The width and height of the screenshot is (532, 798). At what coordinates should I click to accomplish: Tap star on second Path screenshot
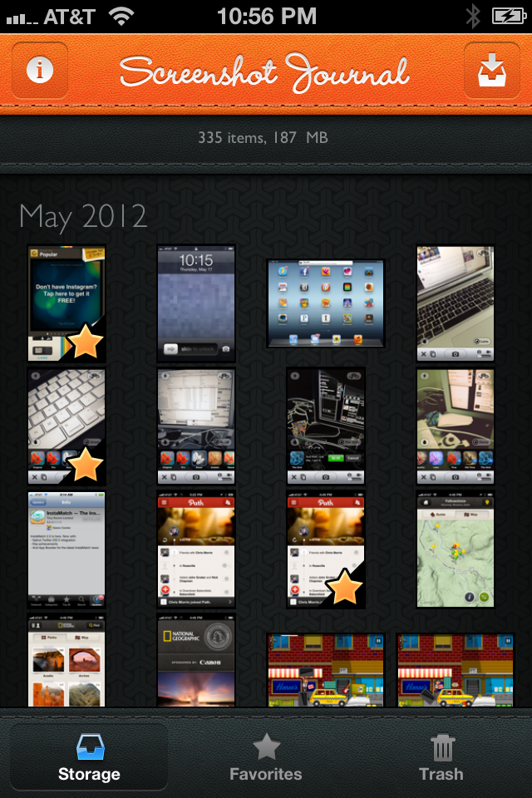(x=344, y=589)
